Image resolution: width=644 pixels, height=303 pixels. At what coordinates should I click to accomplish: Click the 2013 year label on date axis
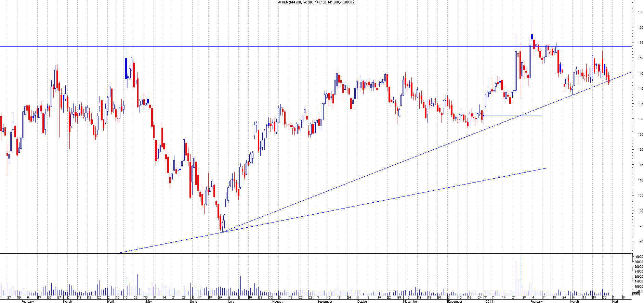[x=489, y=302]
